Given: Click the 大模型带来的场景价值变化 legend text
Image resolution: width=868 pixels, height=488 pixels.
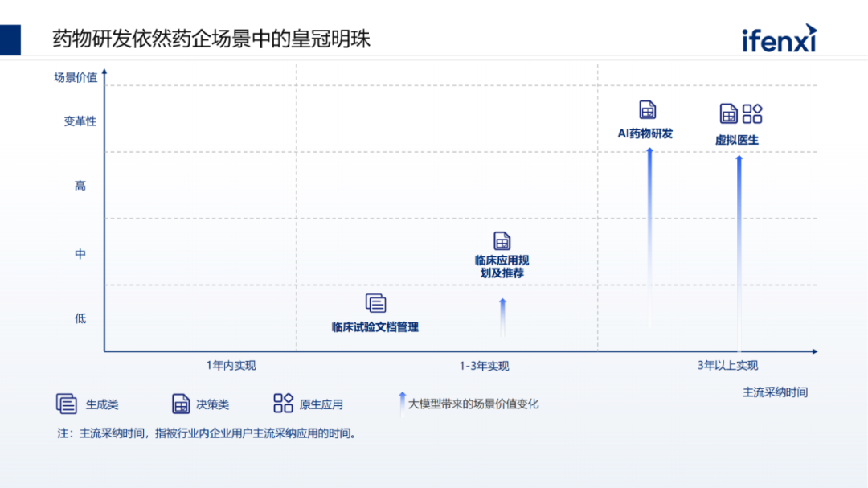Looking at the screenshot, I should pyautogui.click(x=473, y=404).
